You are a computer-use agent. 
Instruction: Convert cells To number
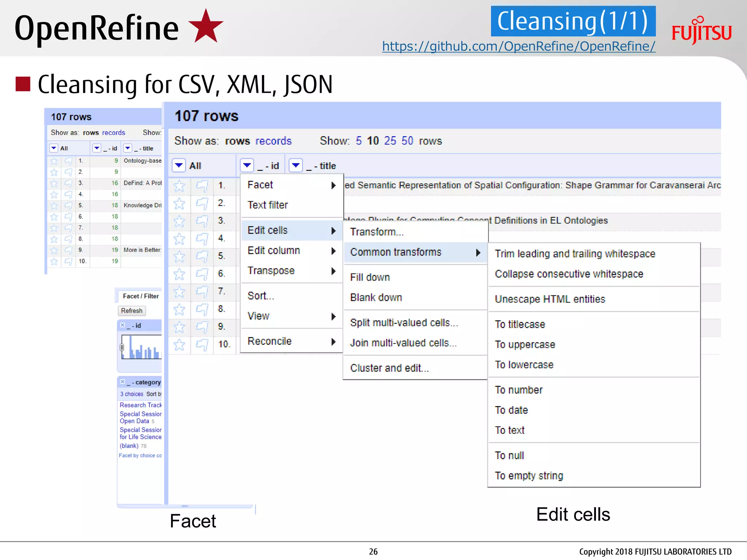pos(594,390)
